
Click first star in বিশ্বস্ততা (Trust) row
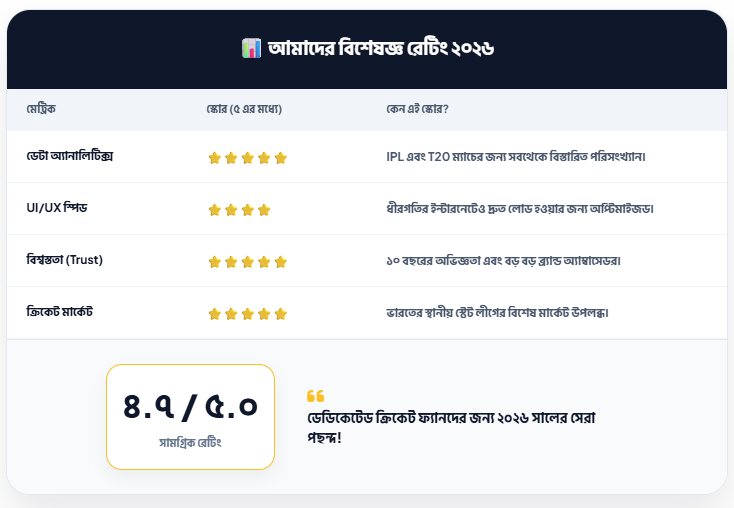tap(214, 262)
